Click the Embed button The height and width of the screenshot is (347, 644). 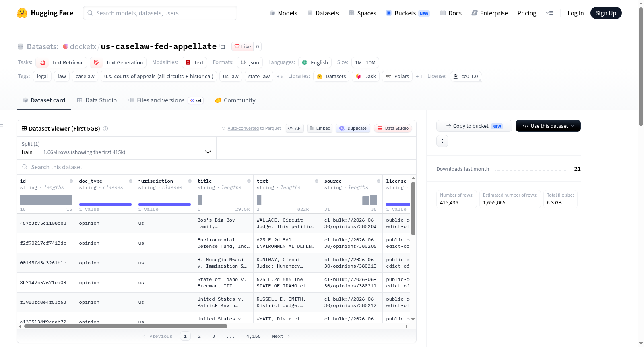(320, 128)
